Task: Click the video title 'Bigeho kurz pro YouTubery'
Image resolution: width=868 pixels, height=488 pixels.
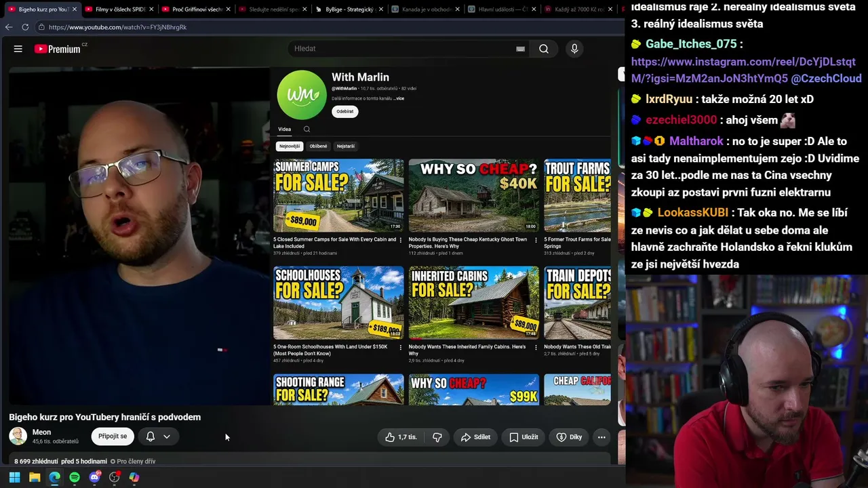Action: point(104,418)
